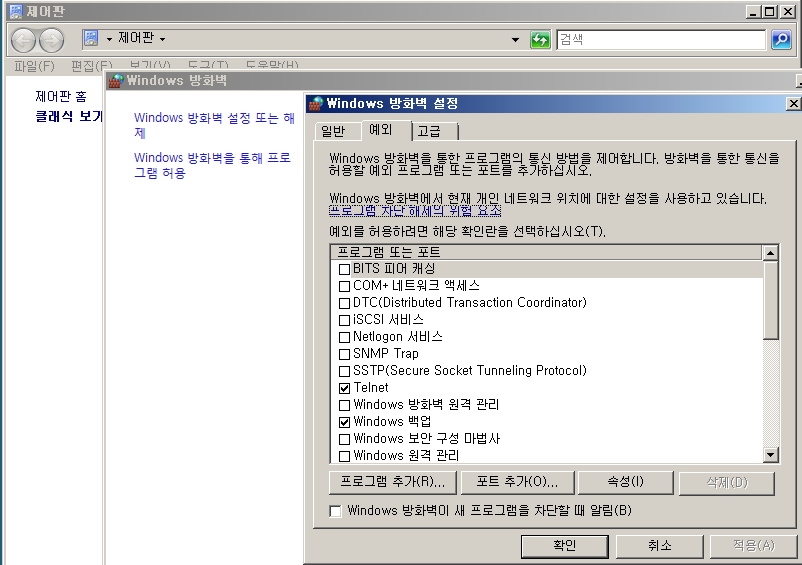
Task: Click the 취소 button
Action: [659, 546]
